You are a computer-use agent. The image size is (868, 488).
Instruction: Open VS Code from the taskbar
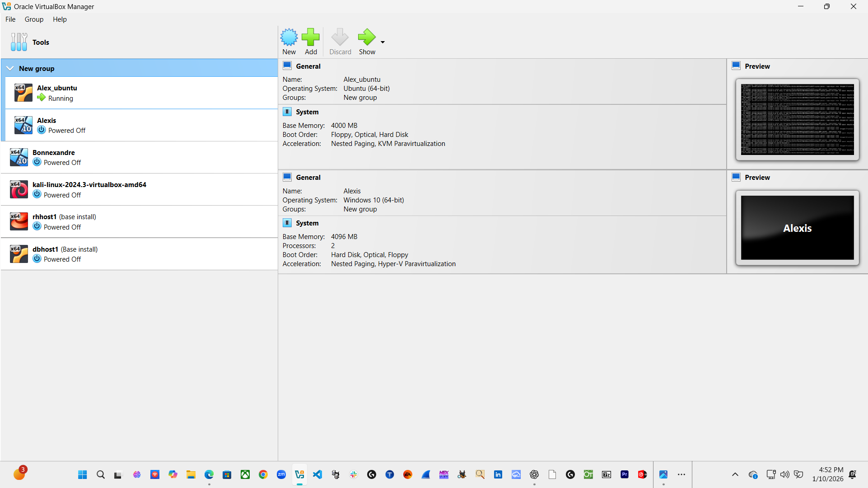317,474
